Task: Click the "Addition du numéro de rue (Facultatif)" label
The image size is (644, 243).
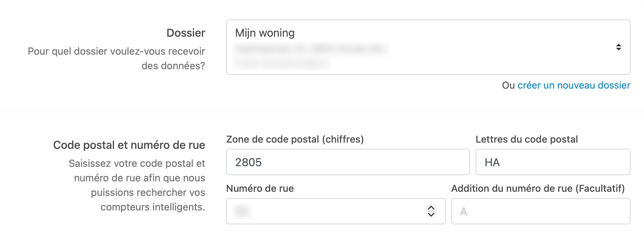Action: coord(538,189)
